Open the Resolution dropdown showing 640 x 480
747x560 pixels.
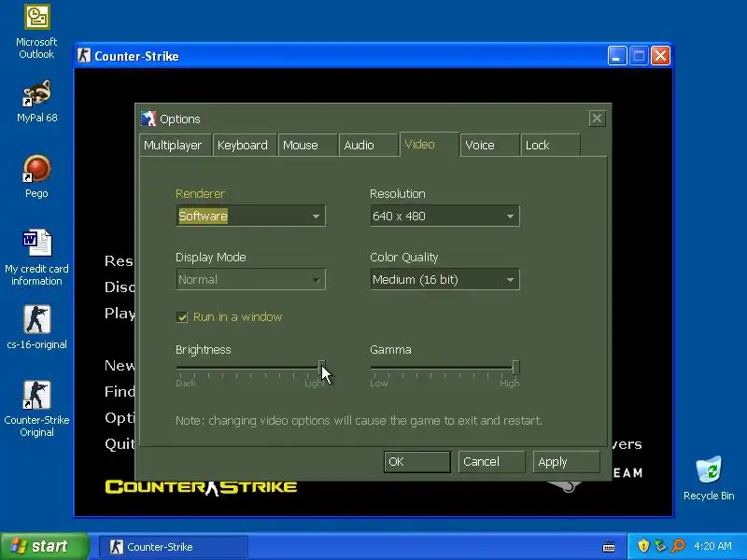point(444,217)
